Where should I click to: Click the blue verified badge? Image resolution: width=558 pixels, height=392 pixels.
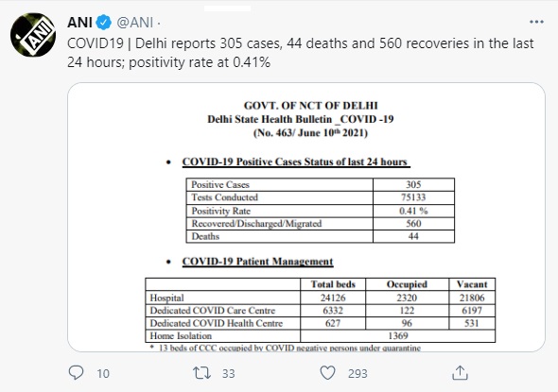[x=103, y=23]
